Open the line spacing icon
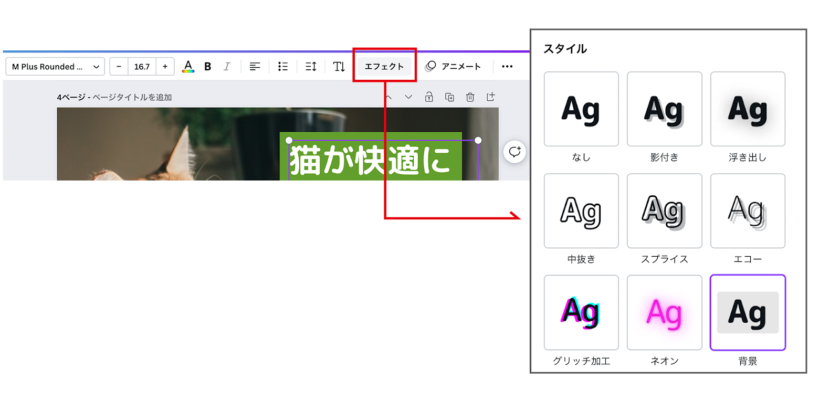 tap(310, 67)
